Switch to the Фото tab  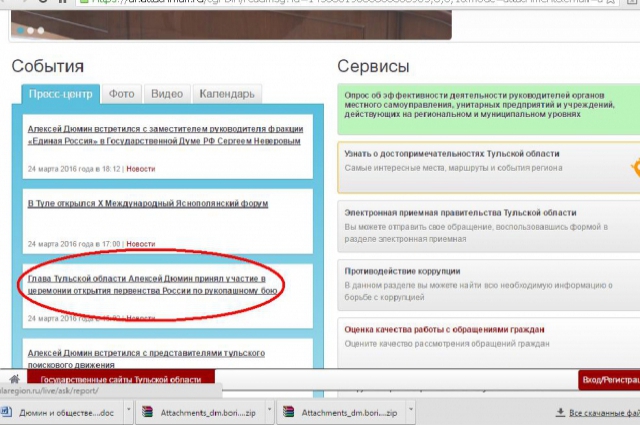[122, 94]
